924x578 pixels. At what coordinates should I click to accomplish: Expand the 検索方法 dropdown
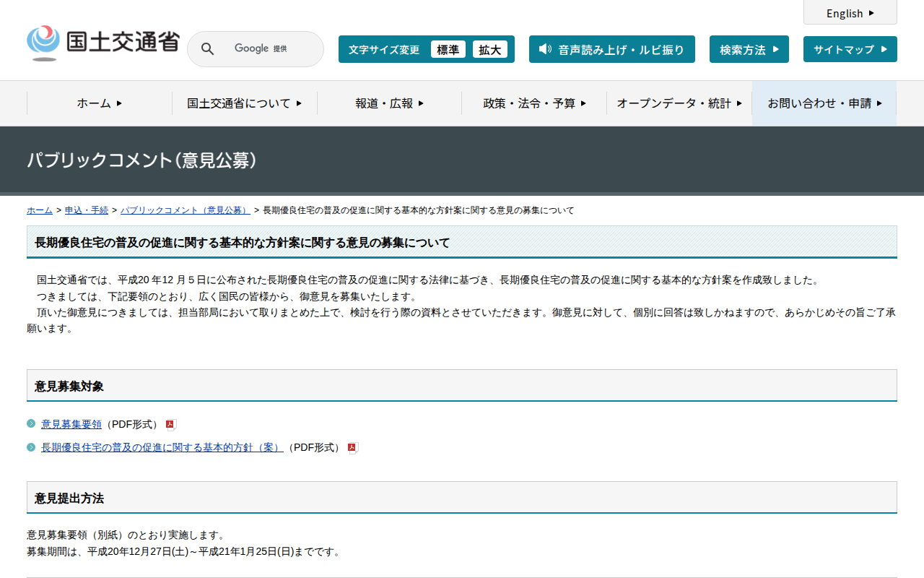[x=749, y=49]
